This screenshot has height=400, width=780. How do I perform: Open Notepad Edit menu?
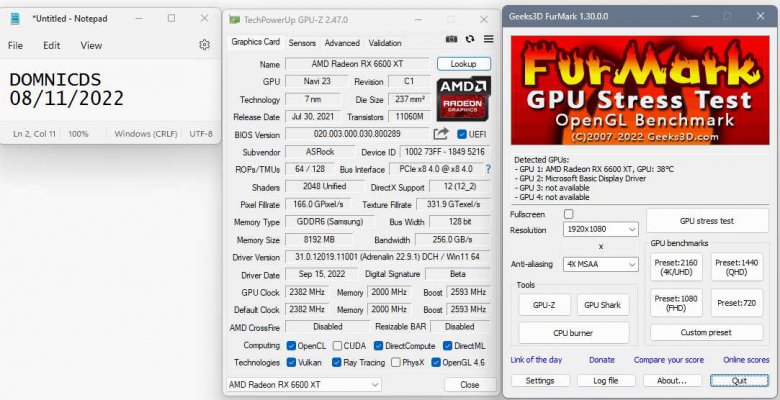pyautogui.click(x=51, y=45)
